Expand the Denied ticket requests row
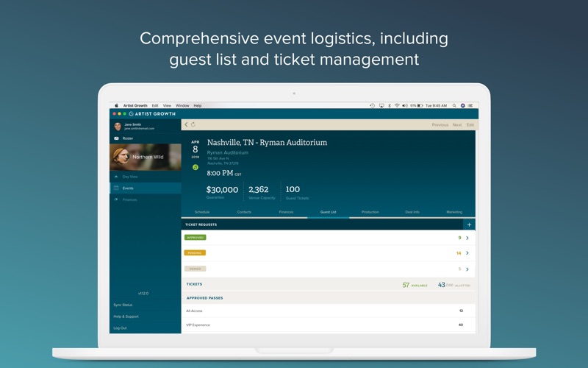The height and width of the screenshot is (368, 588). click(328, 269)
